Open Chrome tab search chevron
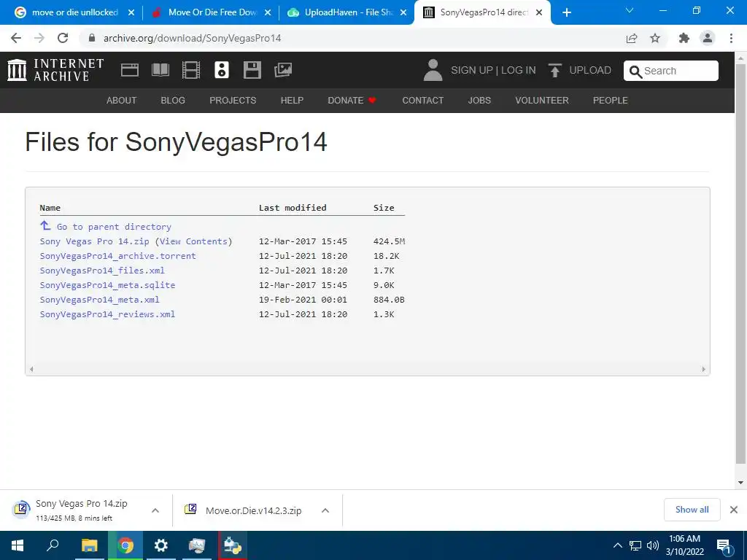Screen dimensions: 747x560 630,10
